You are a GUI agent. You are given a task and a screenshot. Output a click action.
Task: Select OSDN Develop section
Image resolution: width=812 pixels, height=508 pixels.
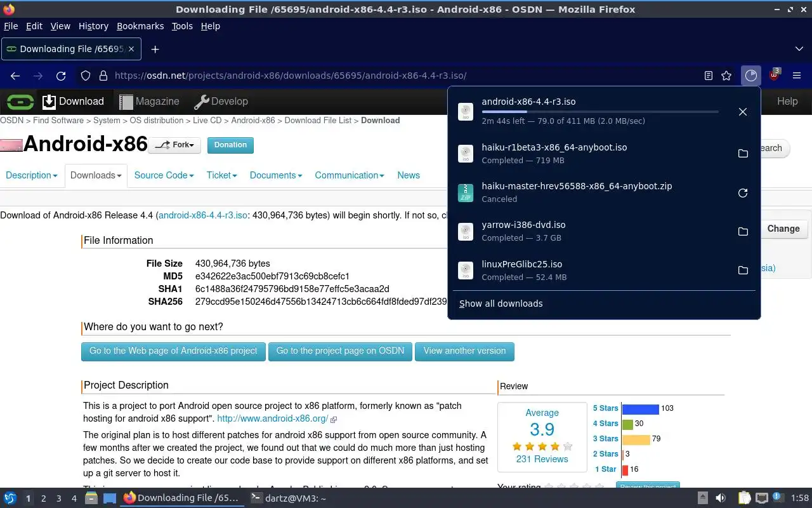[221, 102]
